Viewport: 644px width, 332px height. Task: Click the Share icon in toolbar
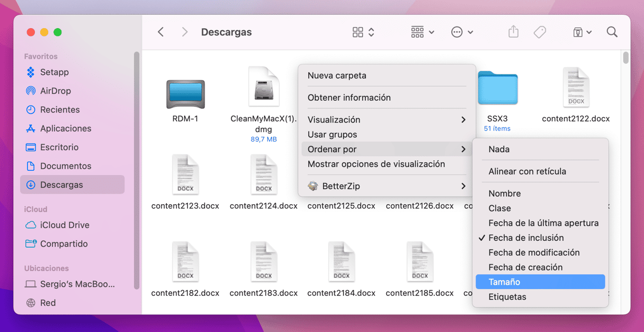tap(513, 32)
